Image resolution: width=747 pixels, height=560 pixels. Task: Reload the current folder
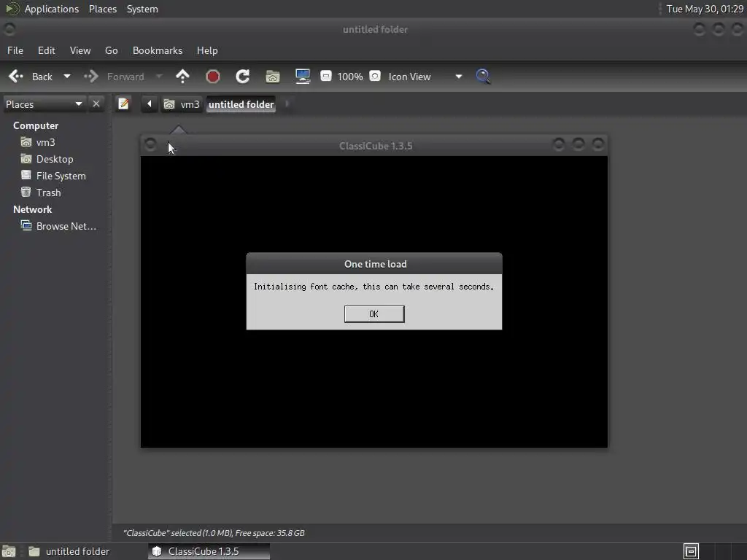click(243, 77)
